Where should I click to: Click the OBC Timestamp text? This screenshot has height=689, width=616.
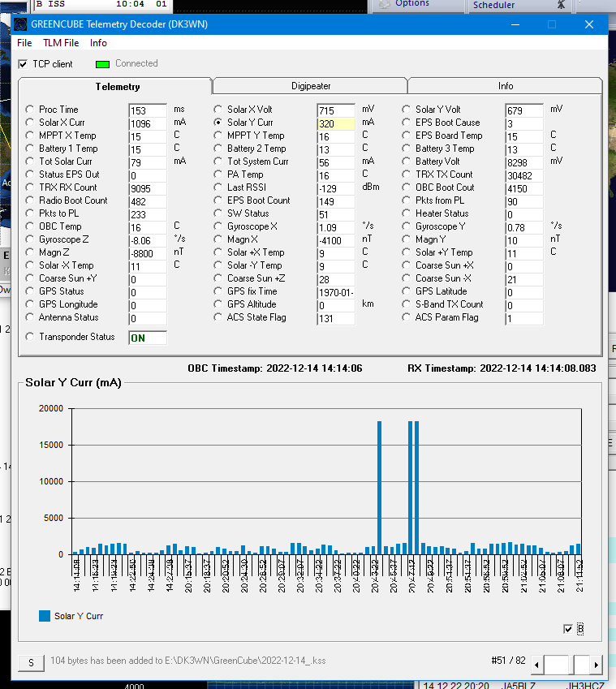coord(275,368)
